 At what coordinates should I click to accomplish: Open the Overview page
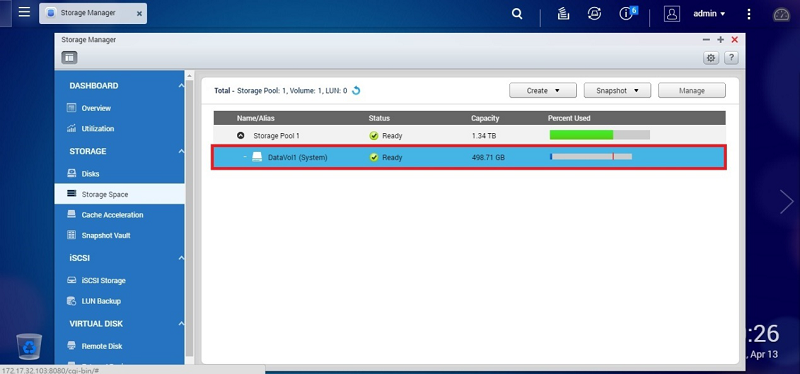click(x=96, y=108)
